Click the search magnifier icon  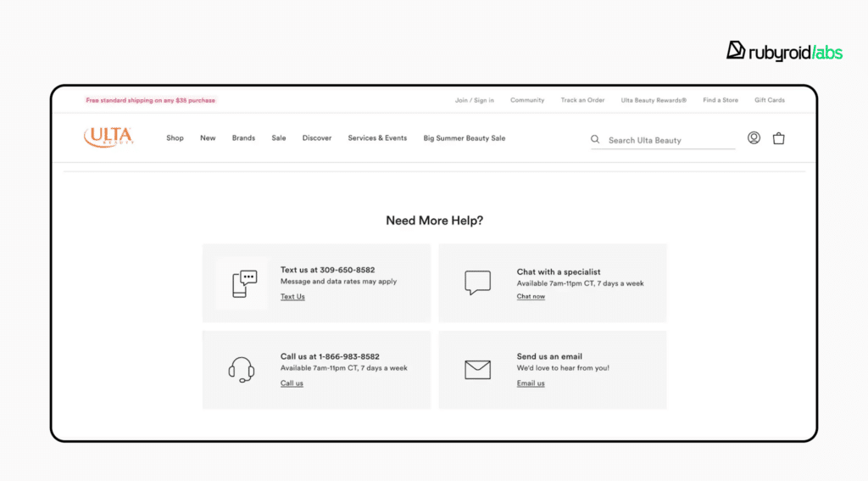click(595, 140)
